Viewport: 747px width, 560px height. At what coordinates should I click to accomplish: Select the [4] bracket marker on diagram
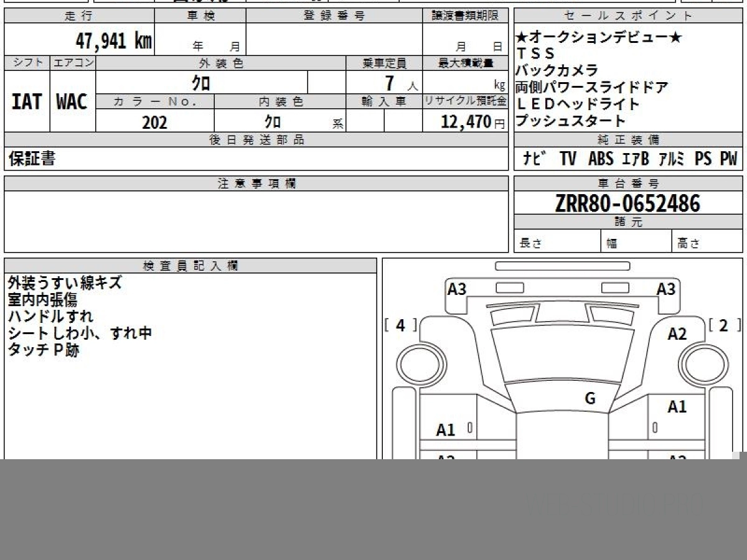(400, 325)
